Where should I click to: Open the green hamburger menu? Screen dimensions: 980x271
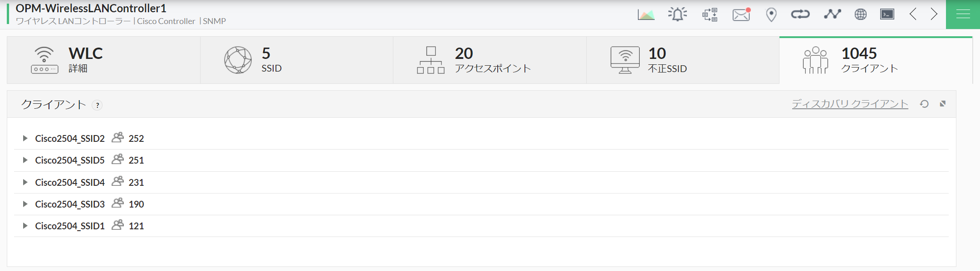(x=963, y=15)
